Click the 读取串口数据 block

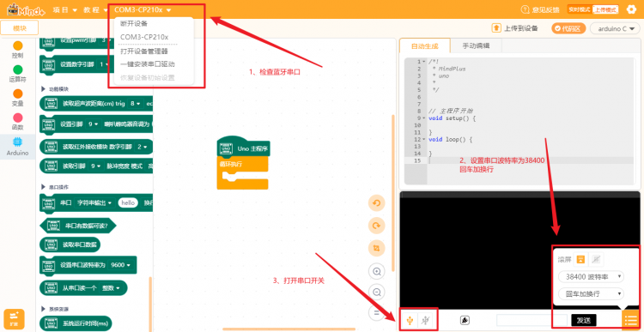pos(70,244)
